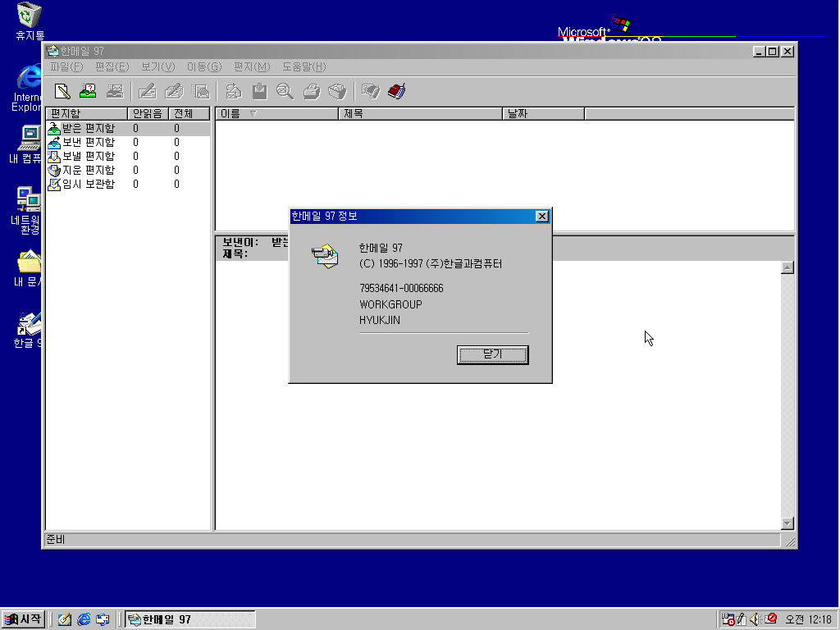Click the grayed connection settings toolbar icon

[x=371, y=92]
